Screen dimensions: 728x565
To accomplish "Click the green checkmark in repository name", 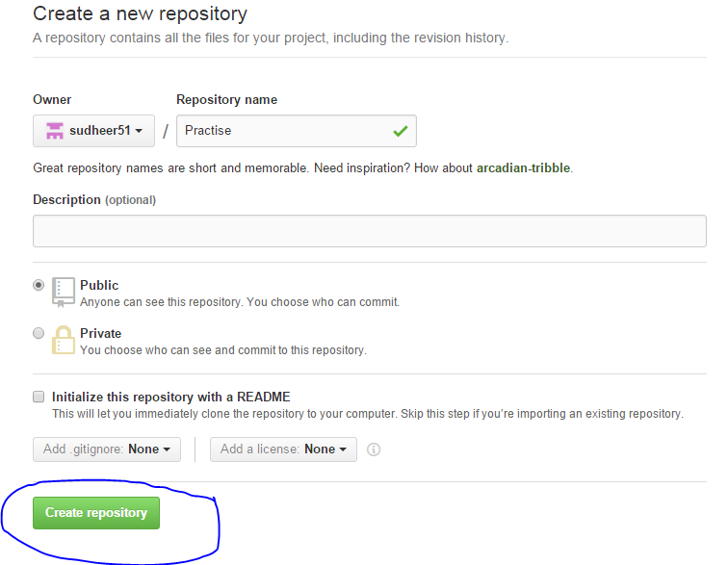I will tap(401, 132).
